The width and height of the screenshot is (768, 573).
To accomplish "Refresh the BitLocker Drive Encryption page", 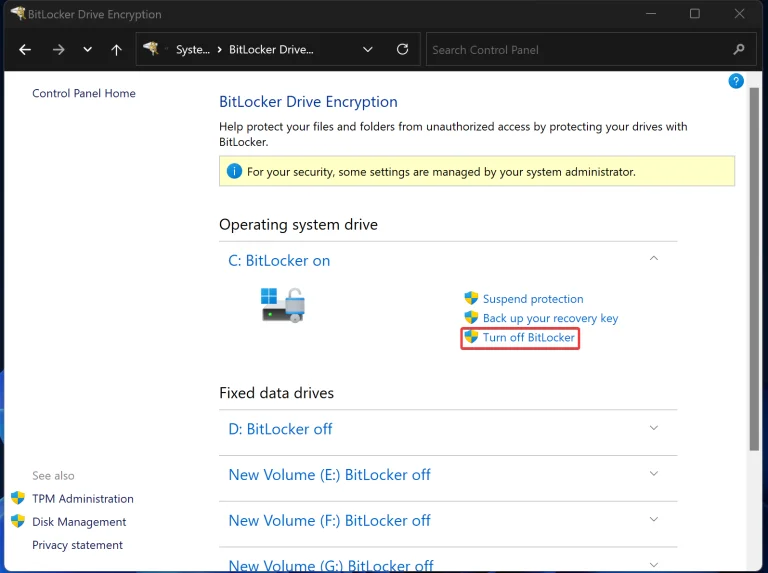I will (x=402, y=49).
